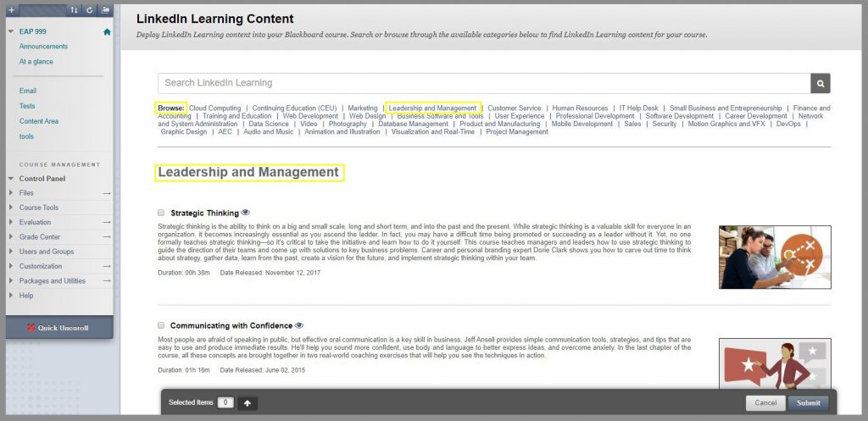Click the eye preview icon beside Strategic Thinking
The width and height of the screenshot is (868, 421).
click(x=246, y=213)
